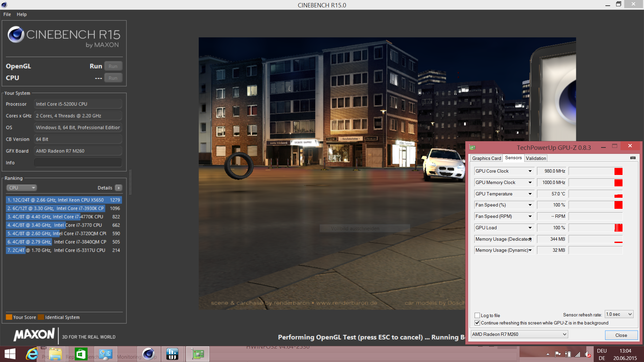Screen dimensions: 644x362
Task: Open the Sensor refresh rate dropdown
Action: pyautogui.click(x=619, y=314)
